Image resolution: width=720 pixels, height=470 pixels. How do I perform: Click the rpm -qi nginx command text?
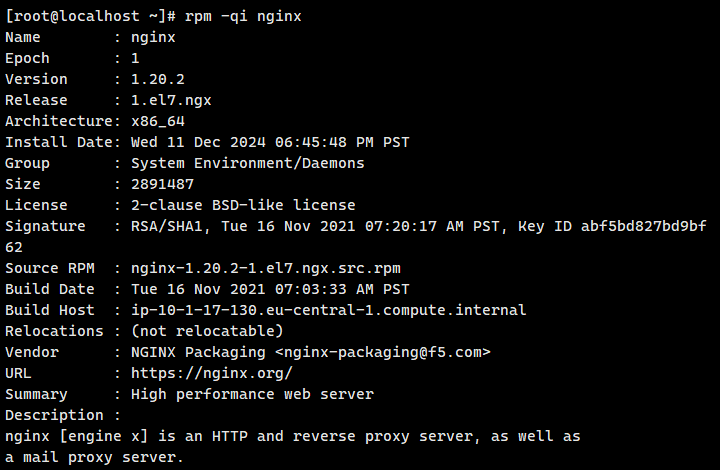[243, 17]
